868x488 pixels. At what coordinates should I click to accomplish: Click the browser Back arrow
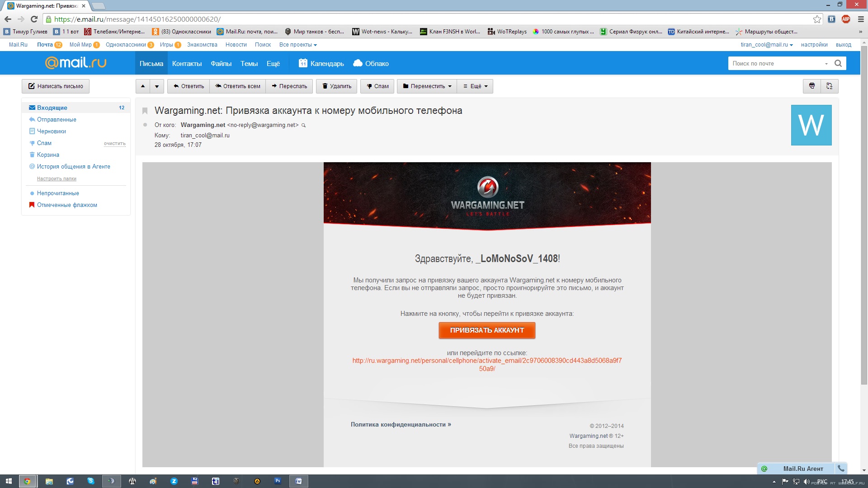[8, 19]
